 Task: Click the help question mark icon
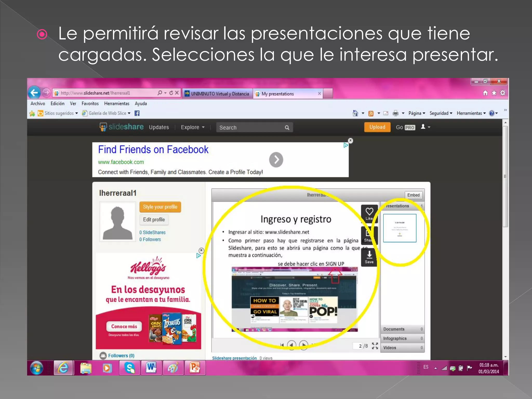tap(491, 113)
